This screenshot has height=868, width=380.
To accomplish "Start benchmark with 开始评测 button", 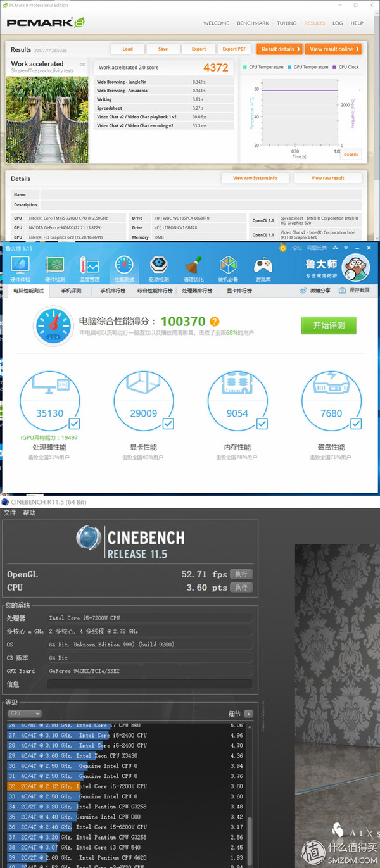I will pos(329,325).
